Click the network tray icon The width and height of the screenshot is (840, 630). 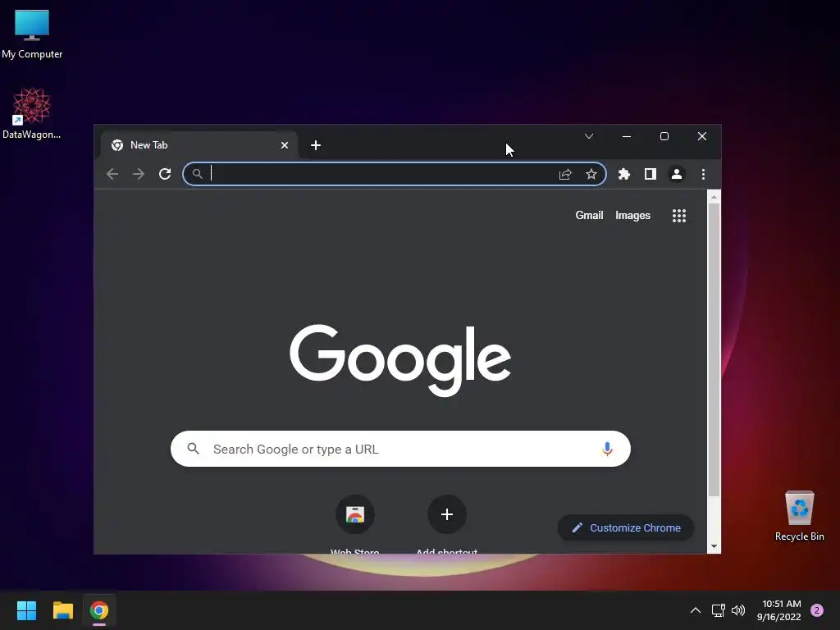(x=718, y=610)
